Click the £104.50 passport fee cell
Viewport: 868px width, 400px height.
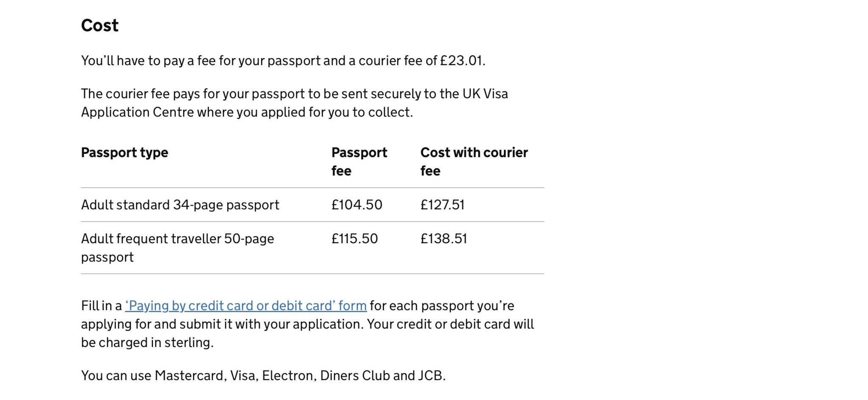point(357,205)
